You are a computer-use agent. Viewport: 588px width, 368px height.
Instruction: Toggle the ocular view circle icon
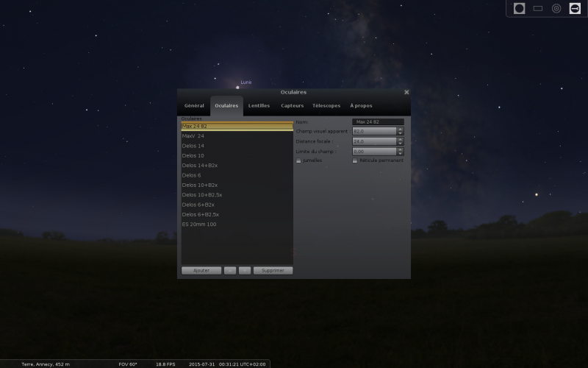tap(519, 8)
